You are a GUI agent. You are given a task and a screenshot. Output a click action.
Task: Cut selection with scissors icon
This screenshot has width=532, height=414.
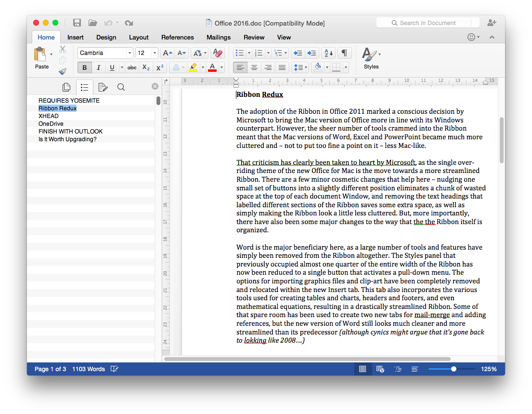pyautogui.click(x=63, y=50)
